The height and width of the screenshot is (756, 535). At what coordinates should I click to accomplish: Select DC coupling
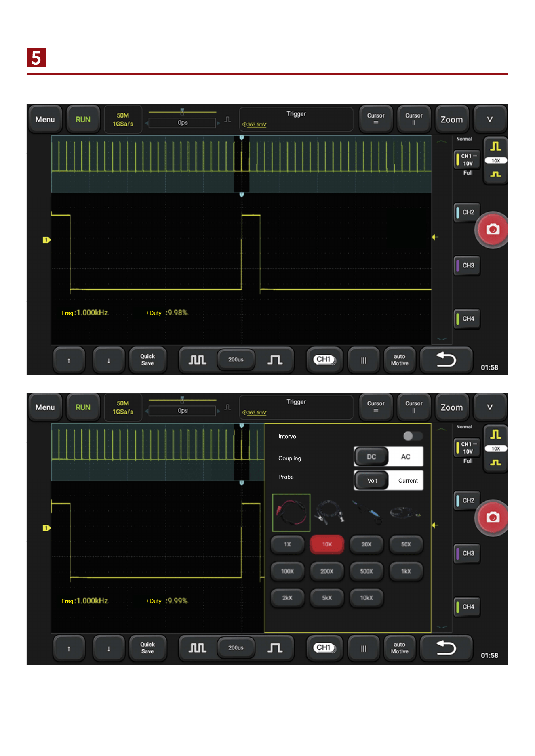[371, 457]
